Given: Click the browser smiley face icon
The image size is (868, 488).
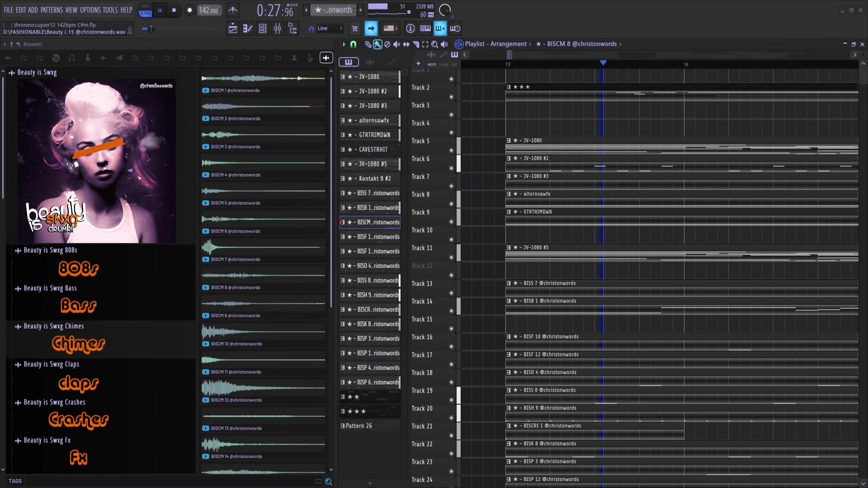Looking at the screenshot, I should 56,58.
